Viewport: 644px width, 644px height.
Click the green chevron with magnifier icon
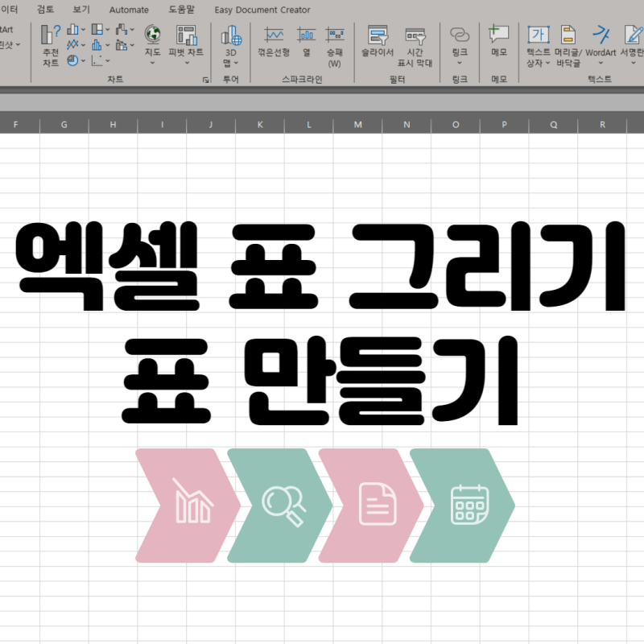tap(279, 506)
